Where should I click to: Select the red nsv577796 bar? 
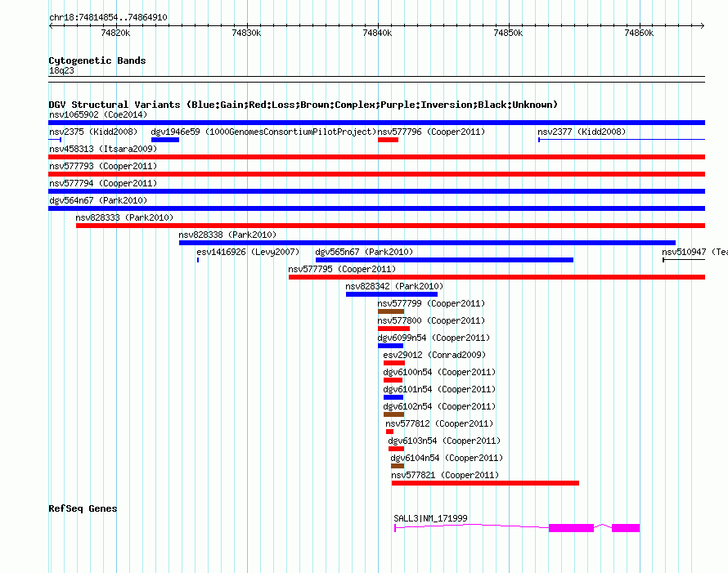[389, 140]
